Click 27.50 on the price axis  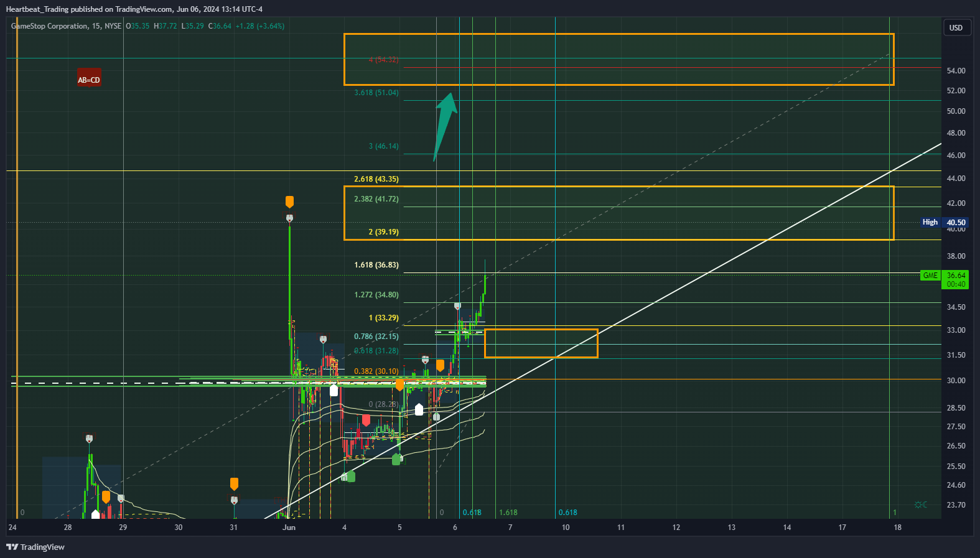(956, 427)
